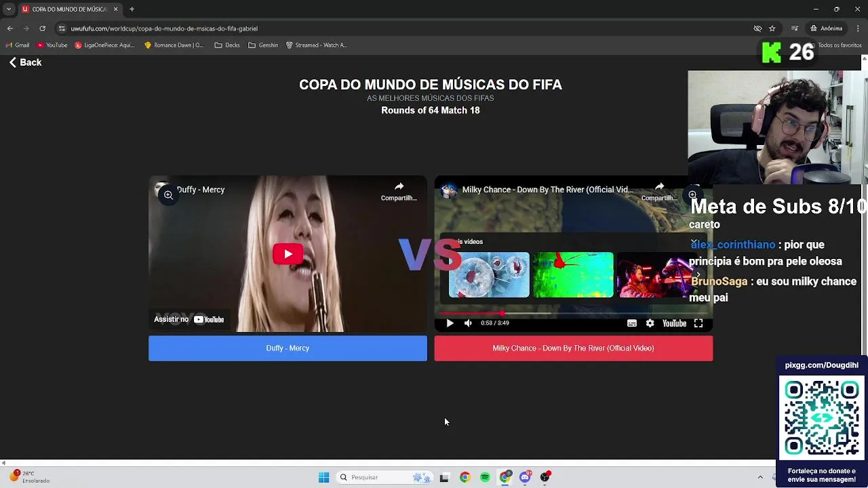Viewport: 868px width, 488px height.
Task: Open third-party cookies blocked eye icon
Action: pos(757,28)
